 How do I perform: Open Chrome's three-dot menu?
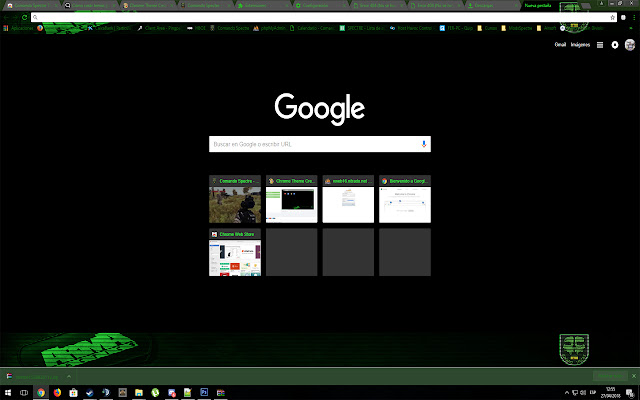634,18
